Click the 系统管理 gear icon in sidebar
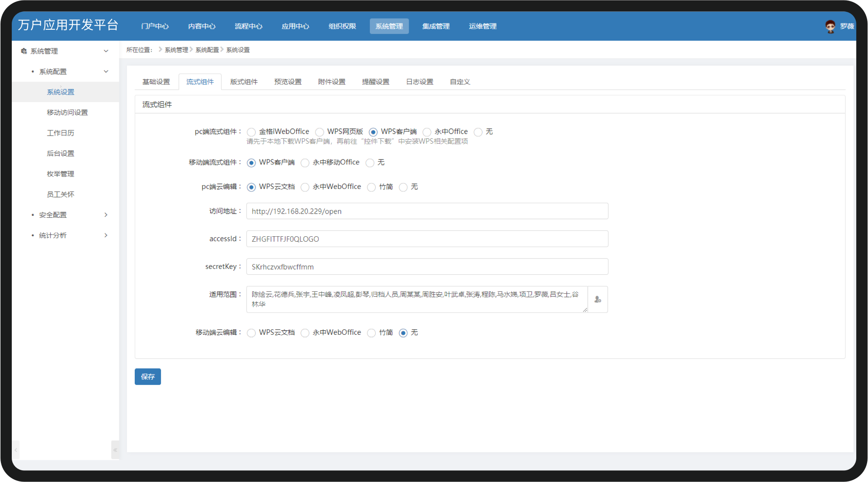This screenshot has height=482, width=868. click(24, 51)
